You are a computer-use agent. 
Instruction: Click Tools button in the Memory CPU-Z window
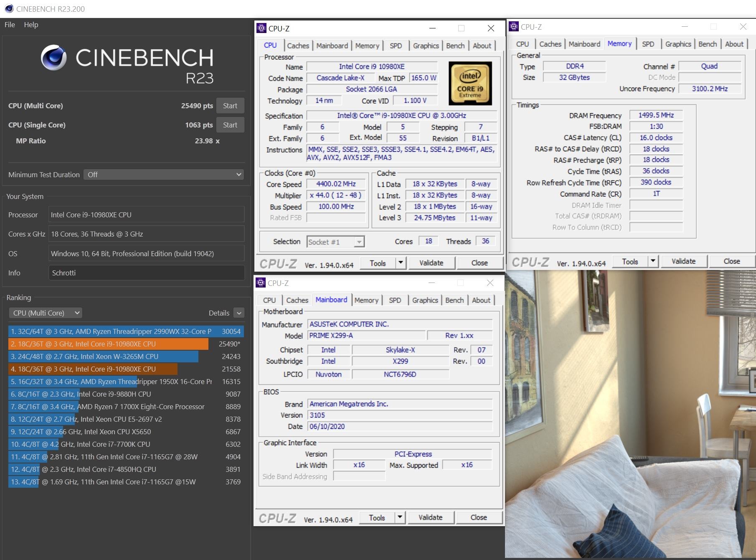(x=630, y=261)
